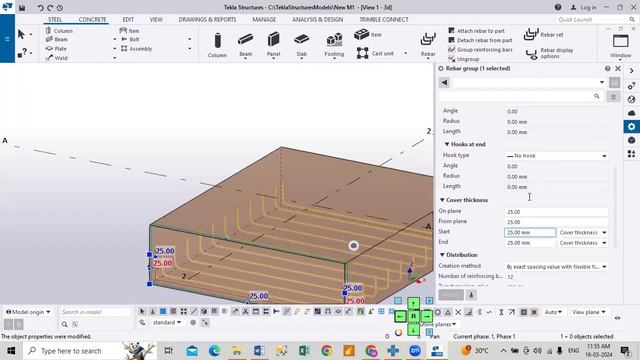The height and width of the screenshot is (360, 640).
Task: Open the Start cover thickness type dropdown
Action: tap(582, 233)
